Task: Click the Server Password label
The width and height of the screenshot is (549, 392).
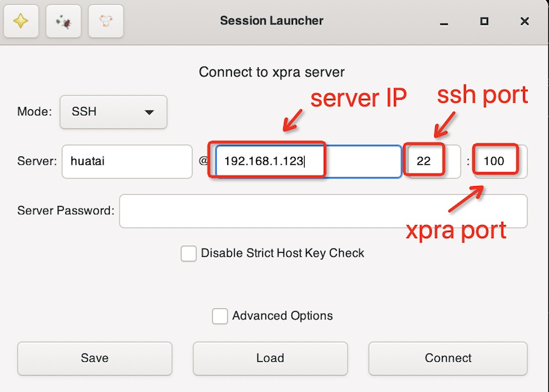Action: tap(65, 211)
